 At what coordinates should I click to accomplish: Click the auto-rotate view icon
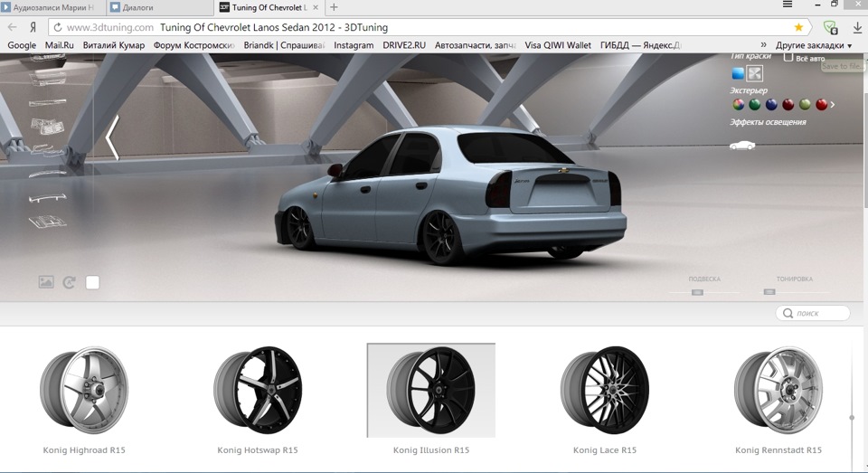point(70,282)
